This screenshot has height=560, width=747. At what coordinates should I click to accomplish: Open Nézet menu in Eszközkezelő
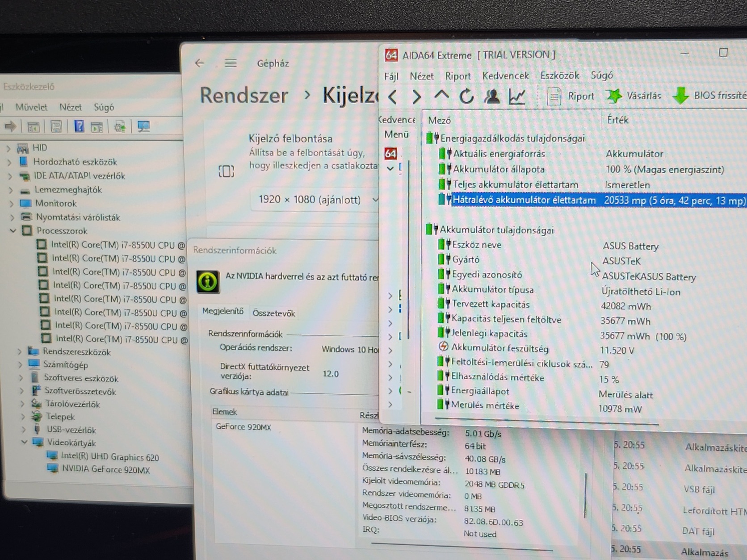(x=71, y=107)
